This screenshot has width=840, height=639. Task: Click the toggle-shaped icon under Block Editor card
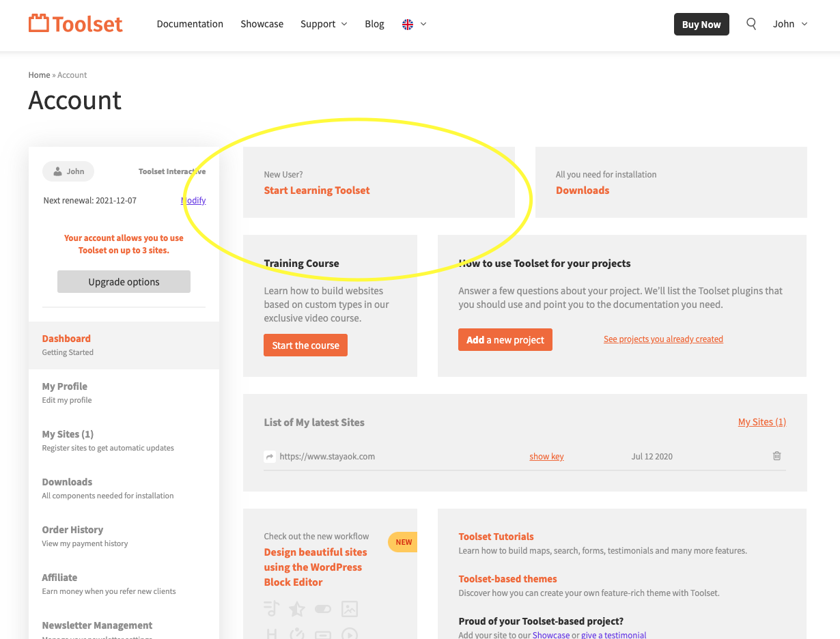pos(323,609)
